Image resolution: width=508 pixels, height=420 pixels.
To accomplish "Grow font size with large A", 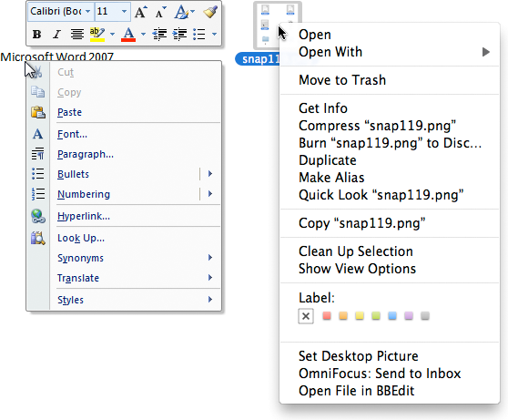I will coord(141,13).
